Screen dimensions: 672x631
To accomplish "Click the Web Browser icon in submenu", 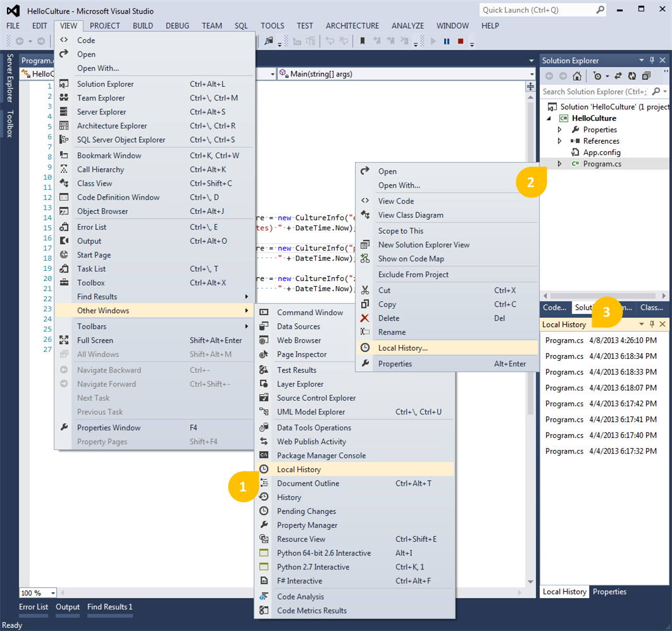I will click(x=264, y=340).
